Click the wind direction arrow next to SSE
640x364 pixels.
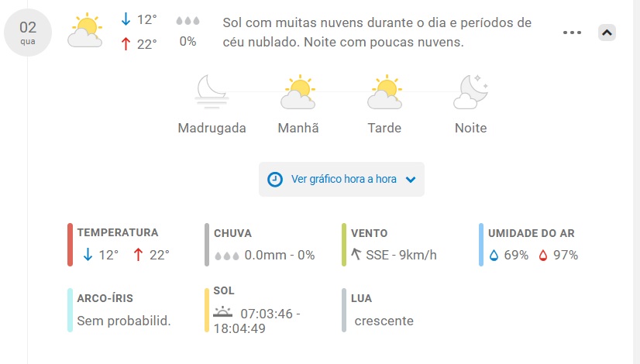356,254
